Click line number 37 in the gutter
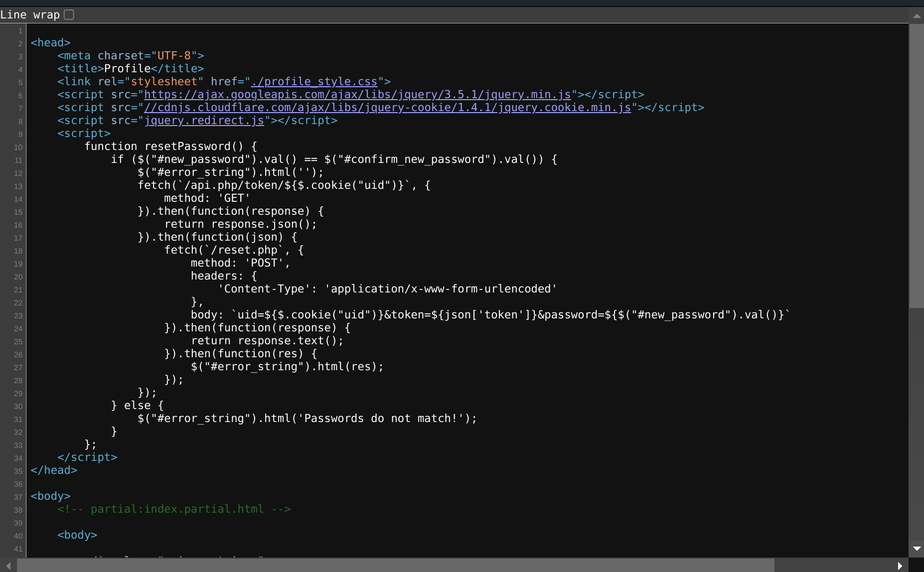This screenshot has width=924, height=572. [x=18, y=497]
